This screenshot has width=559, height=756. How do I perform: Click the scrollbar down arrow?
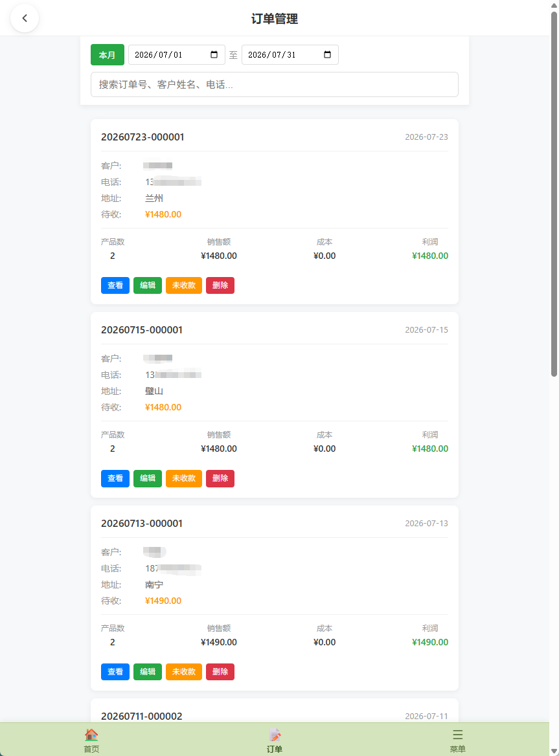click(x=554, y=751)
